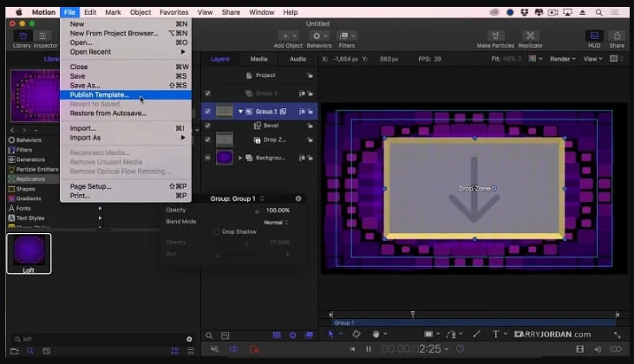Toggle visibility checkbox for Group 1
Screen dimensions: 634x364
pos(208,111)
